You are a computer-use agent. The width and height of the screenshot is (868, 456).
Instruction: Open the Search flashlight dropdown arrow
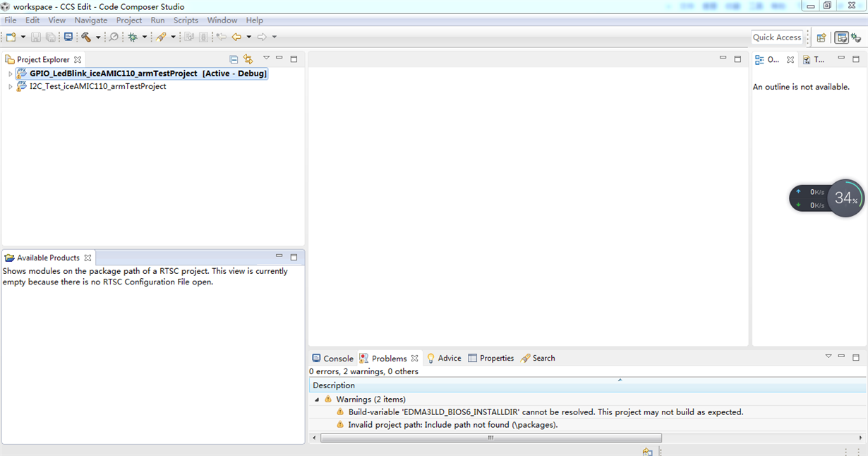coord(173,37)
